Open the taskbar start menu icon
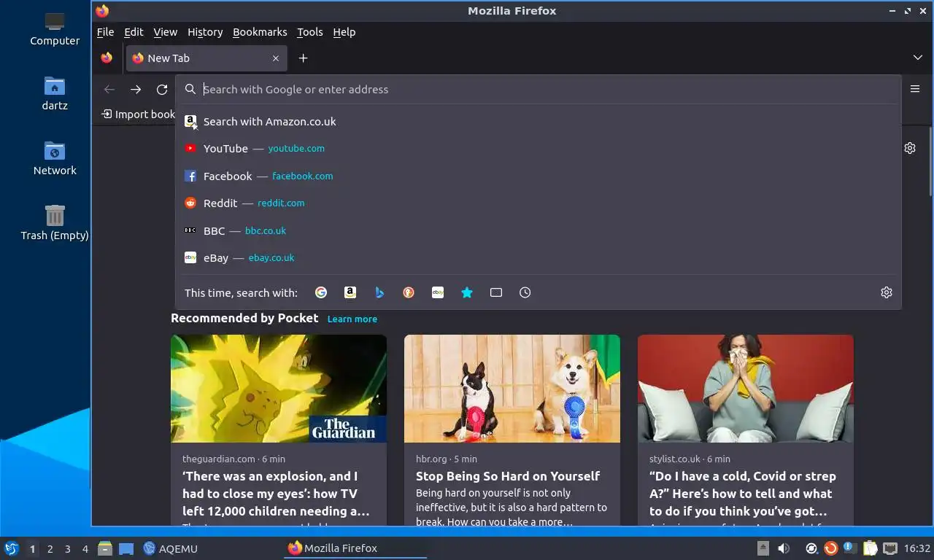This screenshot has height=560, width=934. pos(11,548)
